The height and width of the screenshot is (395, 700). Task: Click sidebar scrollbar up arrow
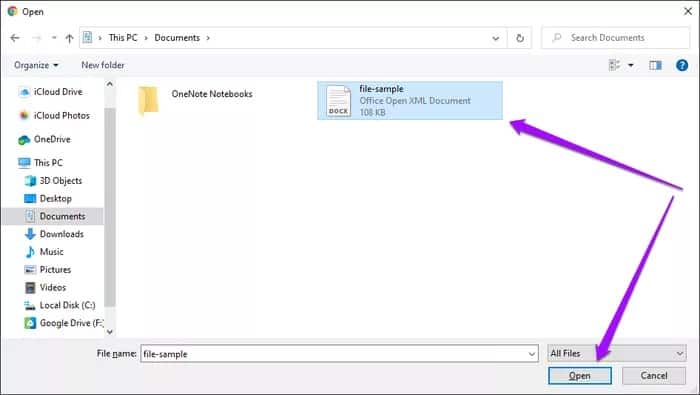pyautogui.click(x=110, y=84)
